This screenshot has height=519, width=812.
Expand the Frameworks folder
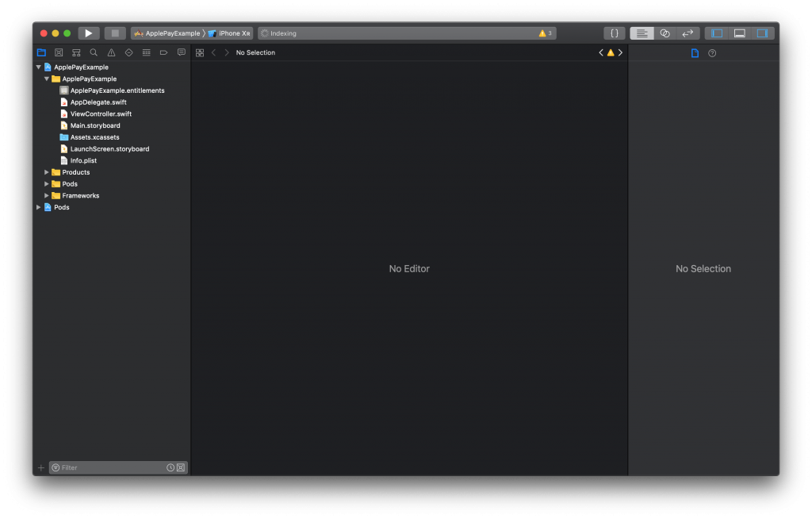point(47,195)
